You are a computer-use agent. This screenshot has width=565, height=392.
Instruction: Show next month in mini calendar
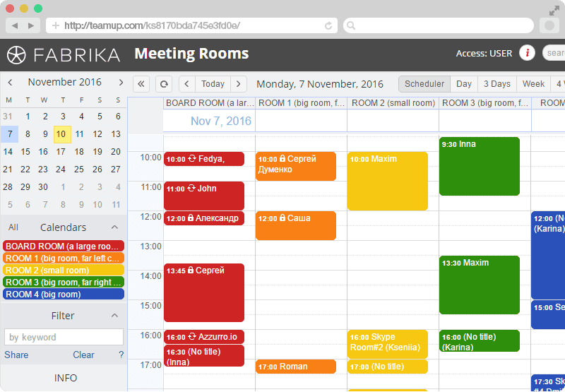pyautogui.click(x=121, y=82)
